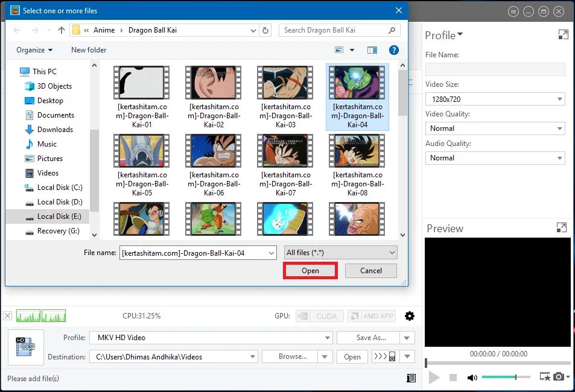Open the MKV HD Video profile dropdown
575x392 pixels.
click(211, 338)
